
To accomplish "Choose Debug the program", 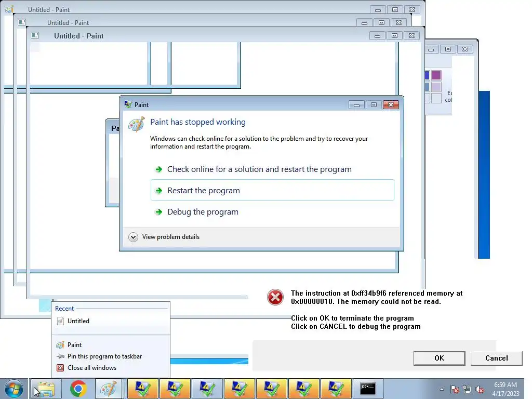I will click(272, 212).
